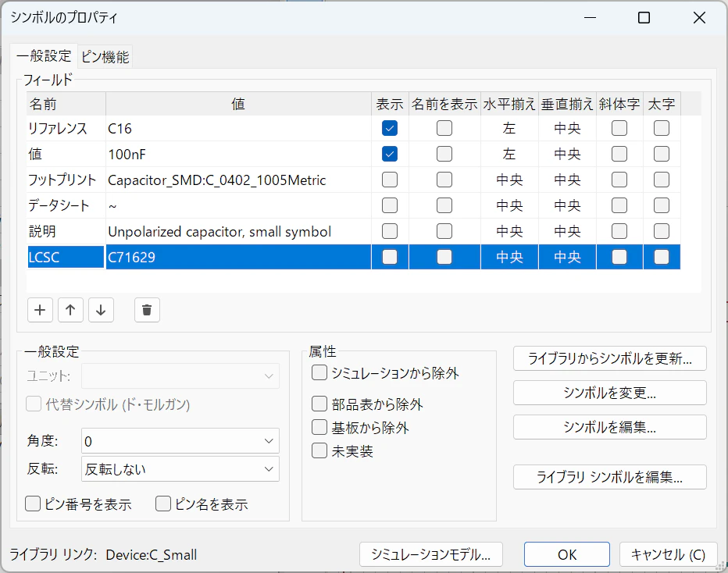Add a new field with the plus icon
728x573 pixels.
(x=40, y=310)
